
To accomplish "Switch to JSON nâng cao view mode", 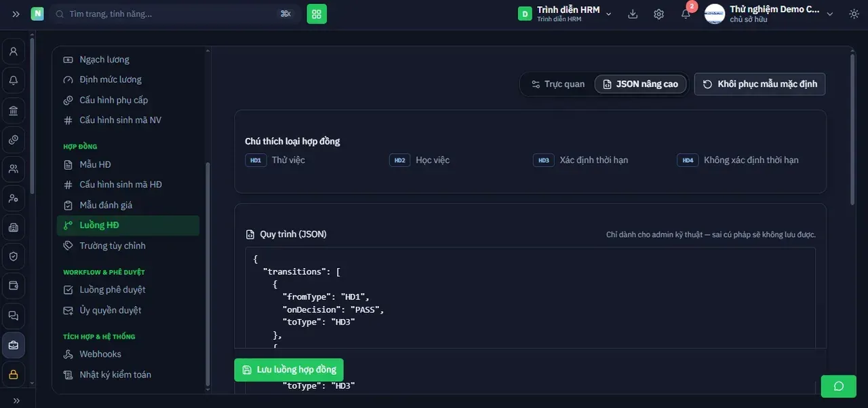I will [x=641, y=84].
